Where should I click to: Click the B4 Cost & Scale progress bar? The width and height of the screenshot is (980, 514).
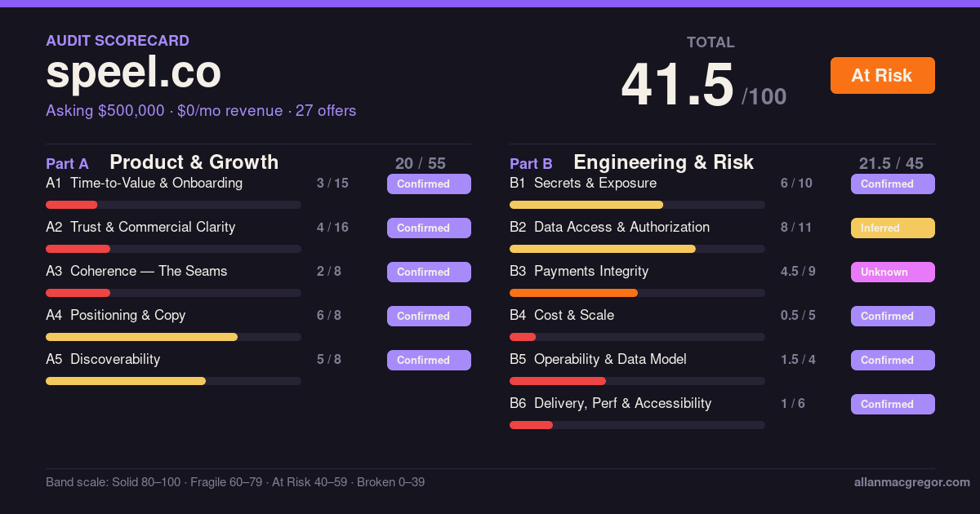point(637,337)
